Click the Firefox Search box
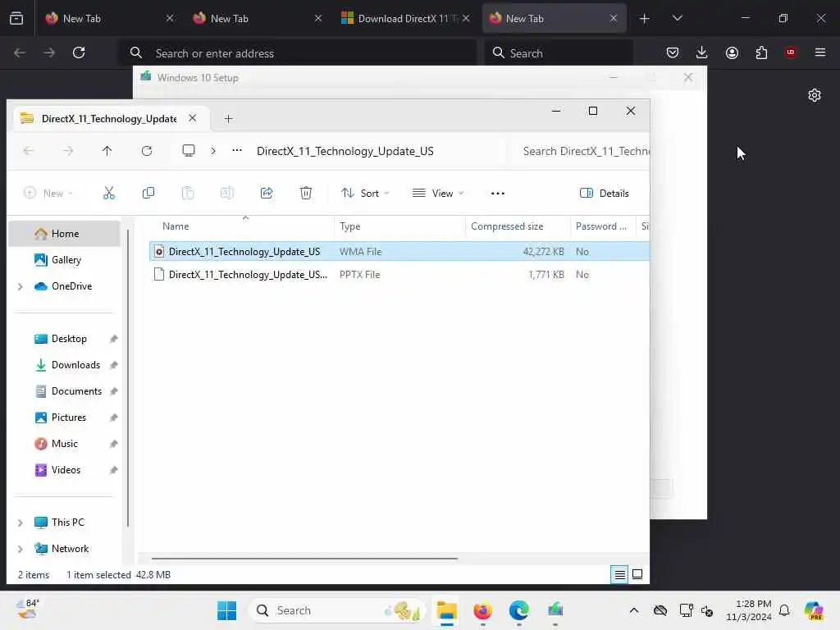 tap(559, 53)
